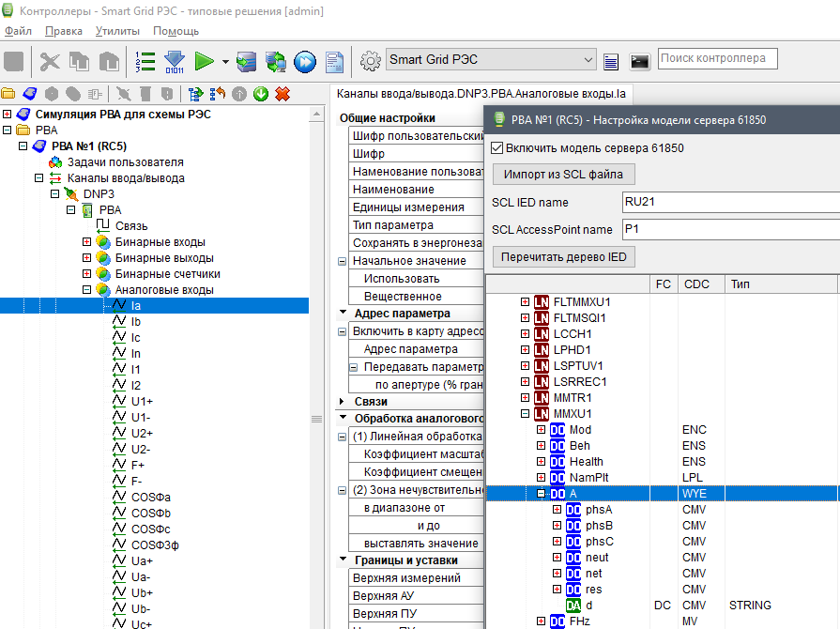This screenshot has height=629, width=840.
Task: Click the numbered list toolbar icon
Action: (x=145, y=62)
